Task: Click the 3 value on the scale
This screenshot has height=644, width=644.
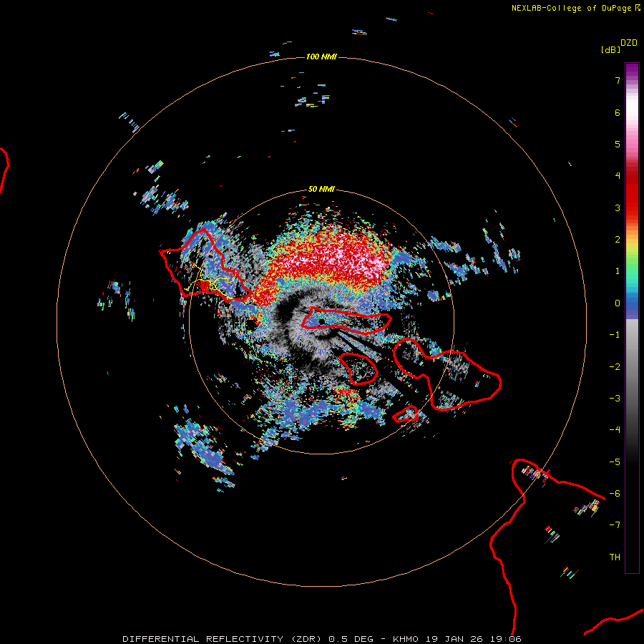Action: coord(618,208)
